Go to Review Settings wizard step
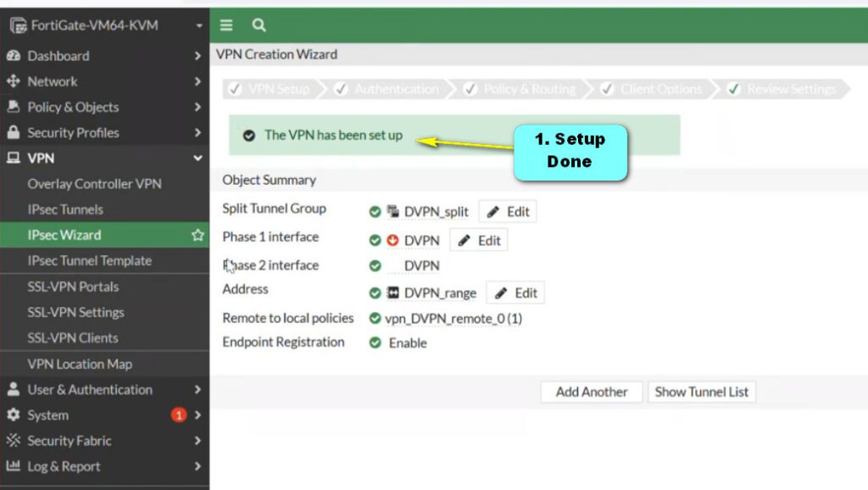The image size is (868, 490). coord(784,89)
